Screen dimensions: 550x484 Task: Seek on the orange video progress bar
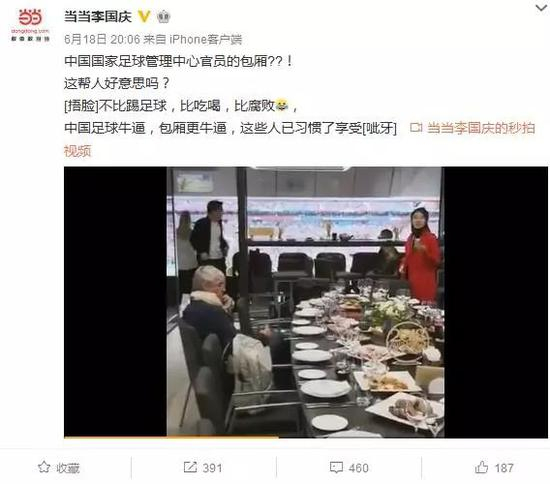coord(306,437)
